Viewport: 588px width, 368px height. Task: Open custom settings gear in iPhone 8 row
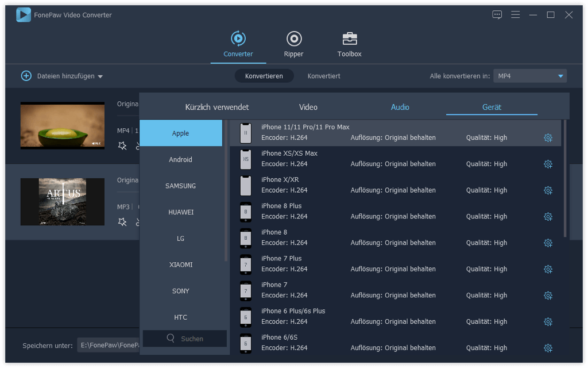(548, 243)
